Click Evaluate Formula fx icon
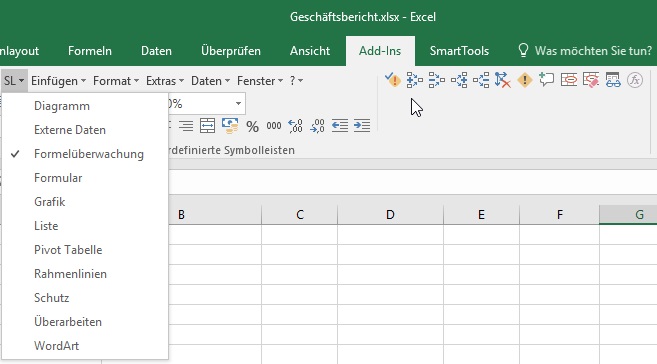The width and height of the screenshot is (657, 364). [x=635, y=80]
